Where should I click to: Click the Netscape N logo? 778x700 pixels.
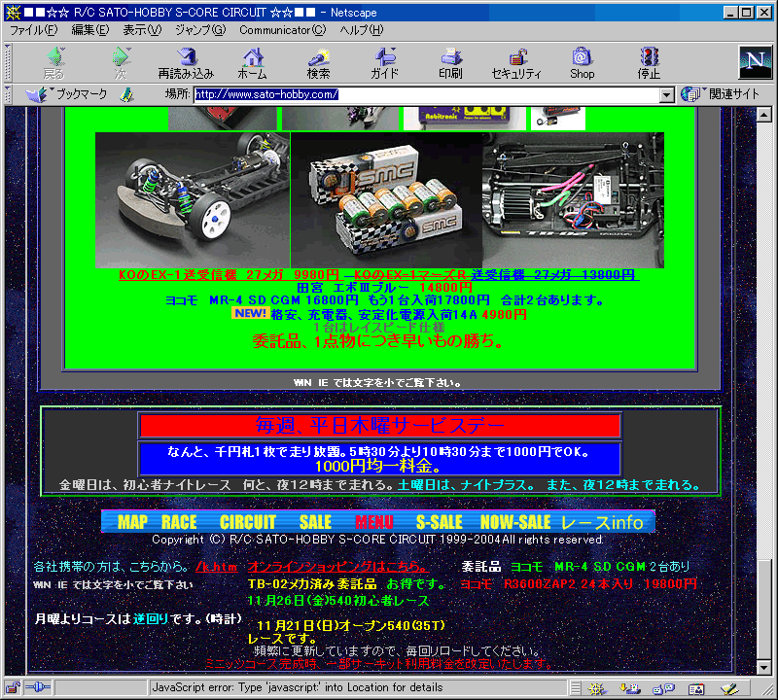755,62
